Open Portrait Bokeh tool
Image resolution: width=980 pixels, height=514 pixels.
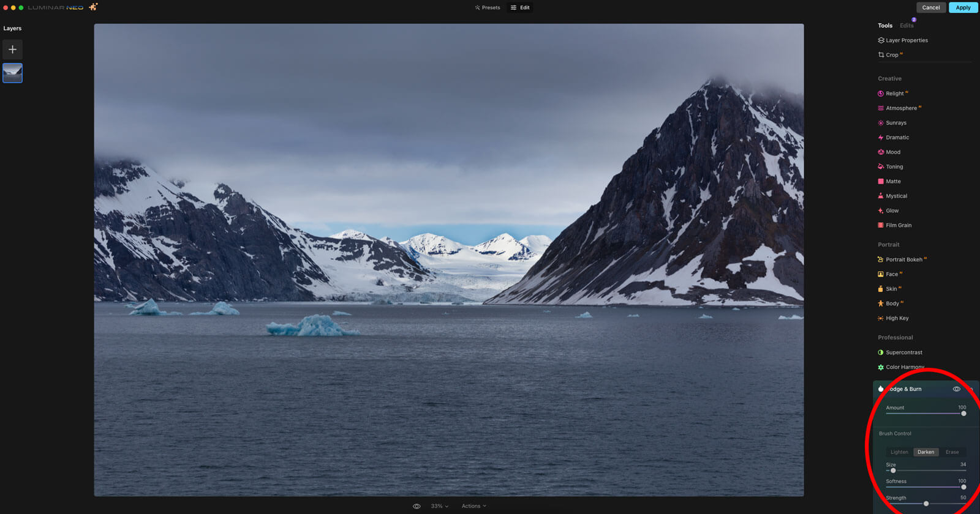pos(903,259)
